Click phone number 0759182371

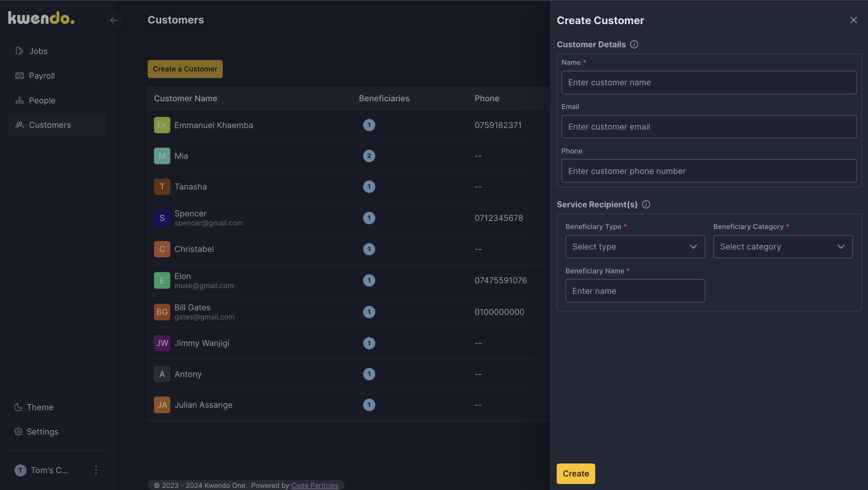(x=498, y=125)
